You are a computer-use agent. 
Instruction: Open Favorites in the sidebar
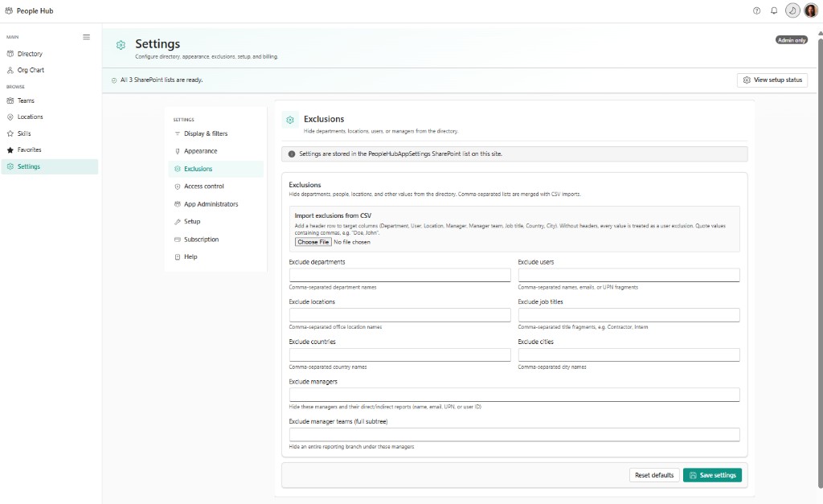[50, 150]
